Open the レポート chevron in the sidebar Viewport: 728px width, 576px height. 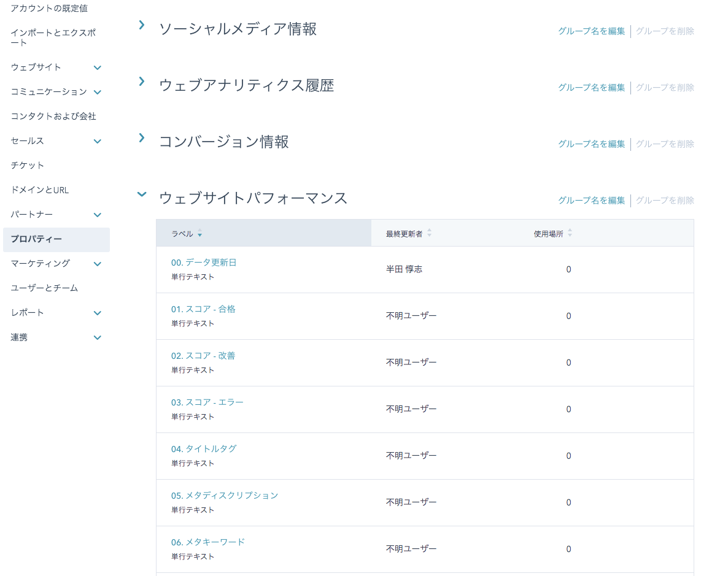coord(97,313)
